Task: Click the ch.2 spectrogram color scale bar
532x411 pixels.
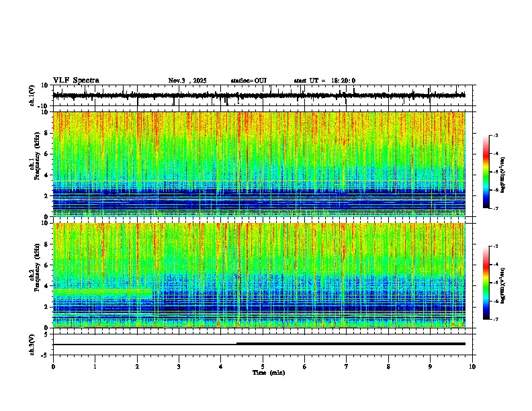Action: pyautogui.click(x=486, y=283)
